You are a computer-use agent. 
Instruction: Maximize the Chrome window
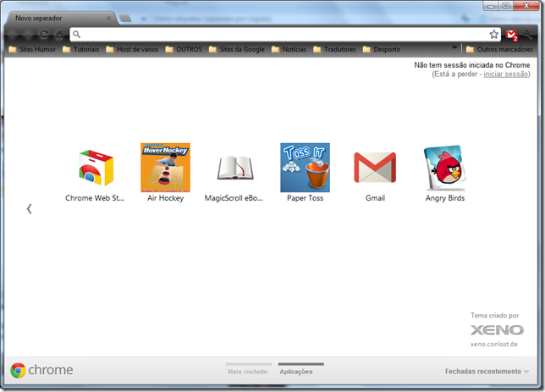point(506,6)
